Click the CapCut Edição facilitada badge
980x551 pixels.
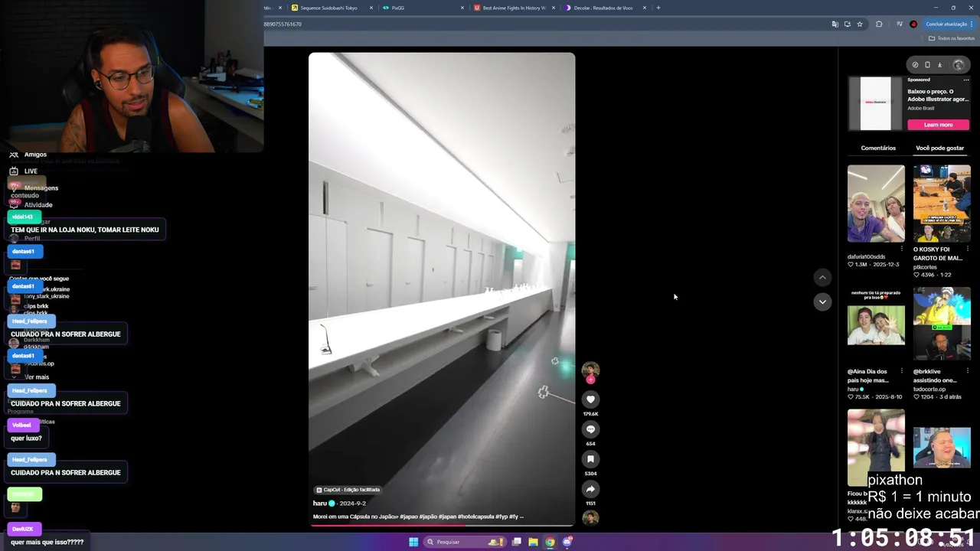point(348,490)
